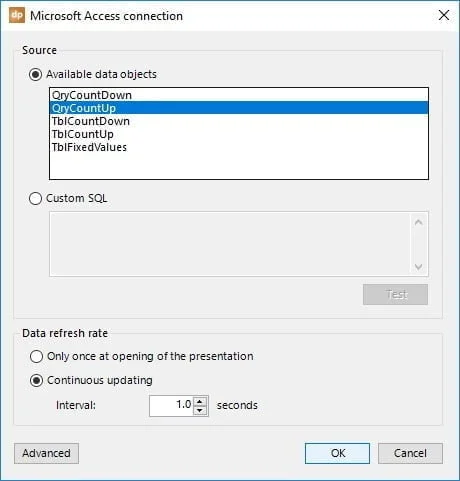The height and width of the screenshot is (481, 460).
Task: Choose Only once at opening of the presentation
Action: point(36,356)
